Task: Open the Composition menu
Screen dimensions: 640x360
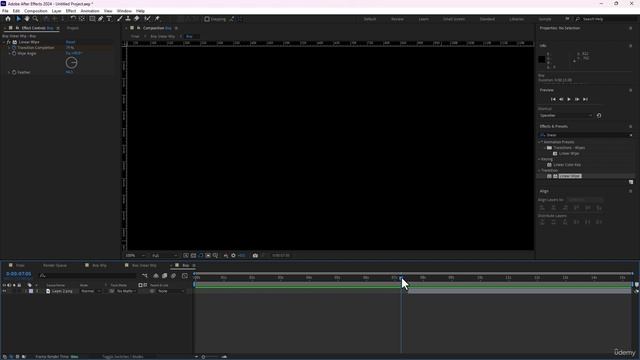Action: pyautogui.click(x=36, y=11)
